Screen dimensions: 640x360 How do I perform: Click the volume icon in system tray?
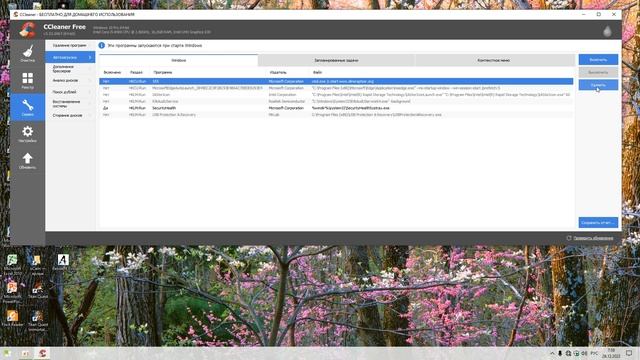point(584,353)
